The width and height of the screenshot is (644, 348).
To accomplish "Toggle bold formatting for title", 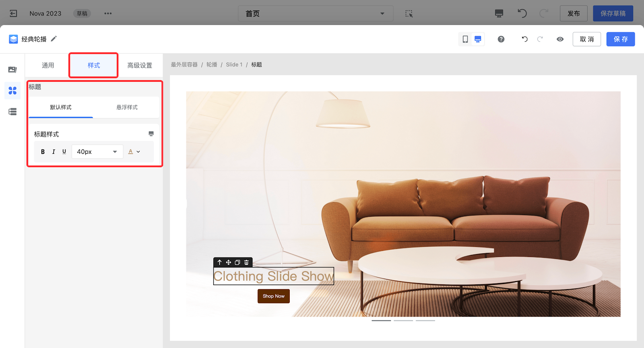I will 43,152.
